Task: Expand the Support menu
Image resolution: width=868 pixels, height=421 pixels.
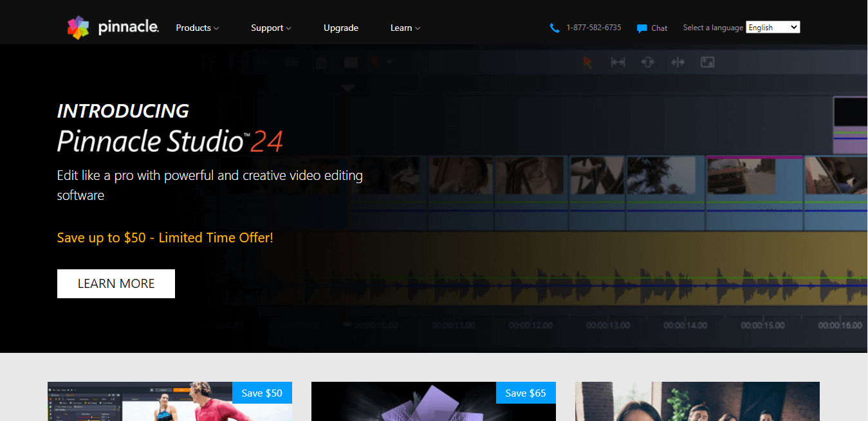Action: [x=271, y=28]
